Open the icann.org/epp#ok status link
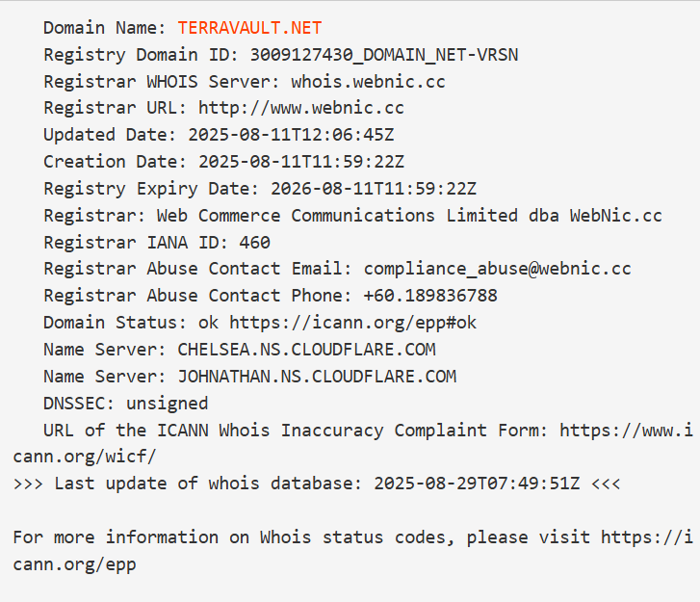Viewport: 700px width, 602px height. (352, 323)
